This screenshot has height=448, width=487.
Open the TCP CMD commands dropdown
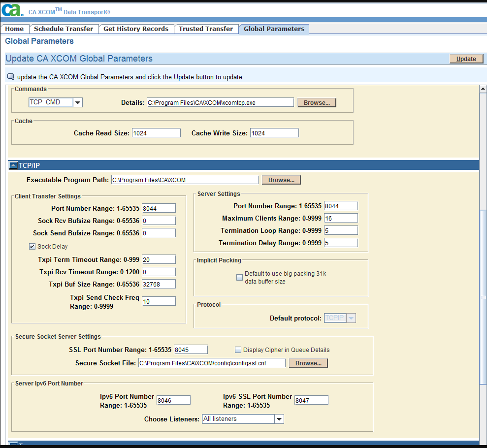[x=78, y=102]
